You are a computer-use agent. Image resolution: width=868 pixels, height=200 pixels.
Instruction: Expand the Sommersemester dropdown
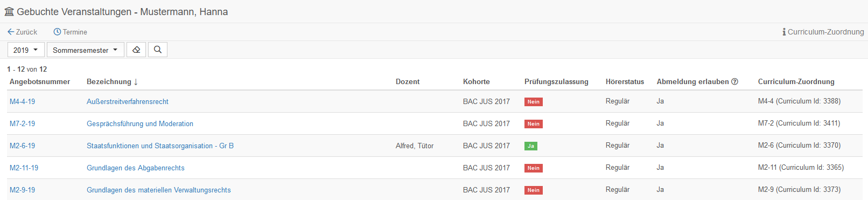85,50
